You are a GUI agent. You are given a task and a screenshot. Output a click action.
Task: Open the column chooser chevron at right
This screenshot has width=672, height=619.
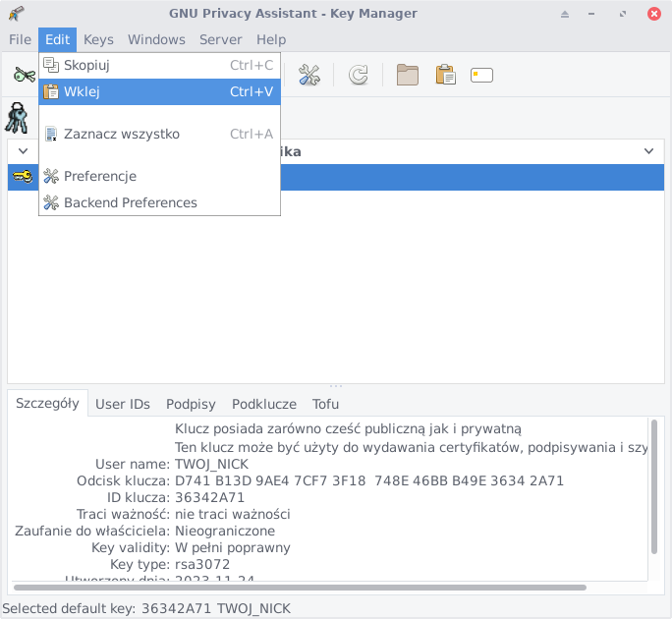pos(648,151)
